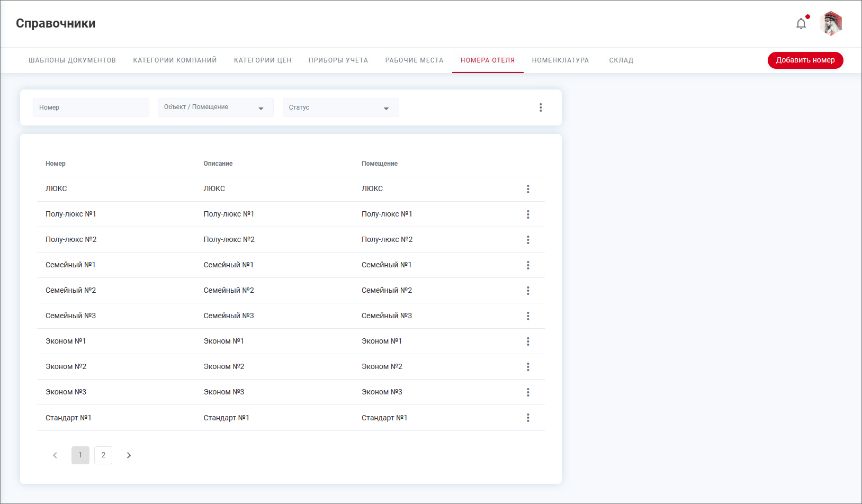This screenshot has width=862, height=504.
Task: Open the Склад tab
Action: click(x=621, y=60)
